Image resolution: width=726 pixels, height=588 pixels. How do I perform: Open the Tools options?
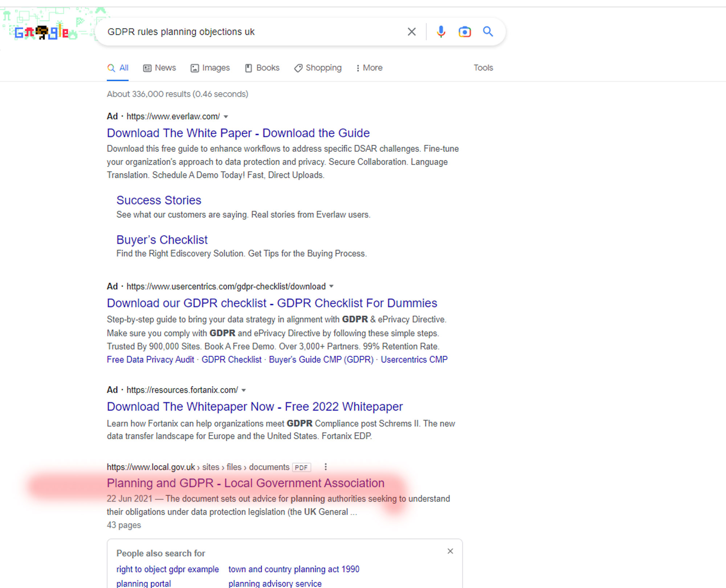coord(483,68)
